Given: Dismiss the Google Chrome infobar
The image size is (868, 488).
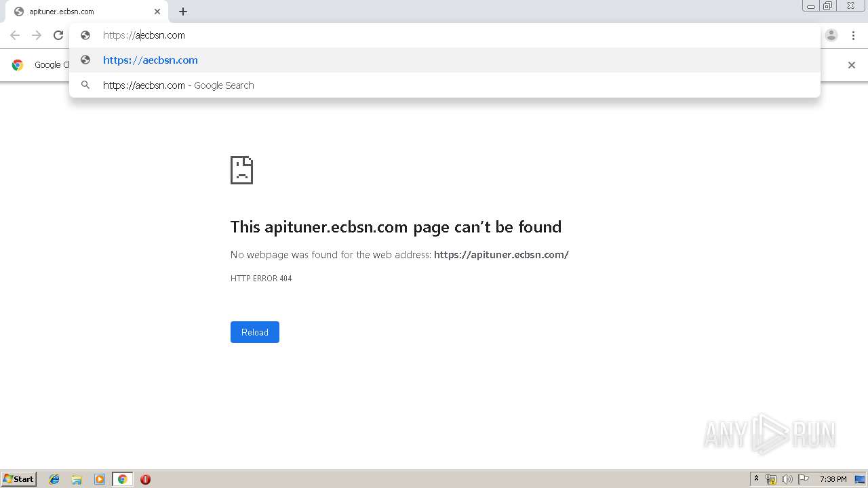Looking at the screenshot, I should point(852,65).
